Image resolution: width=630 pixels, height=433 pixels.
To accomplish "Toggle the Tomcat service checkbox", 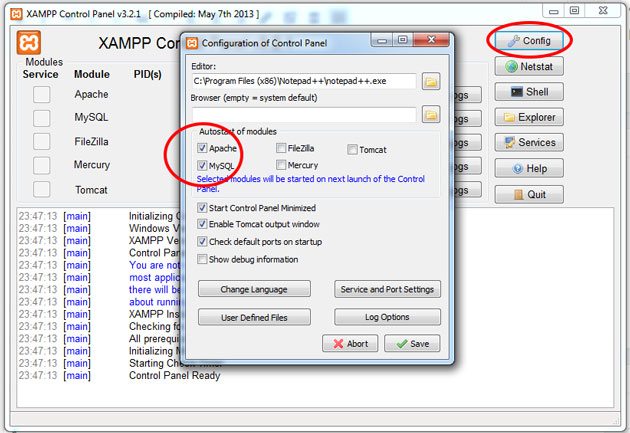I will coord(41,189).
